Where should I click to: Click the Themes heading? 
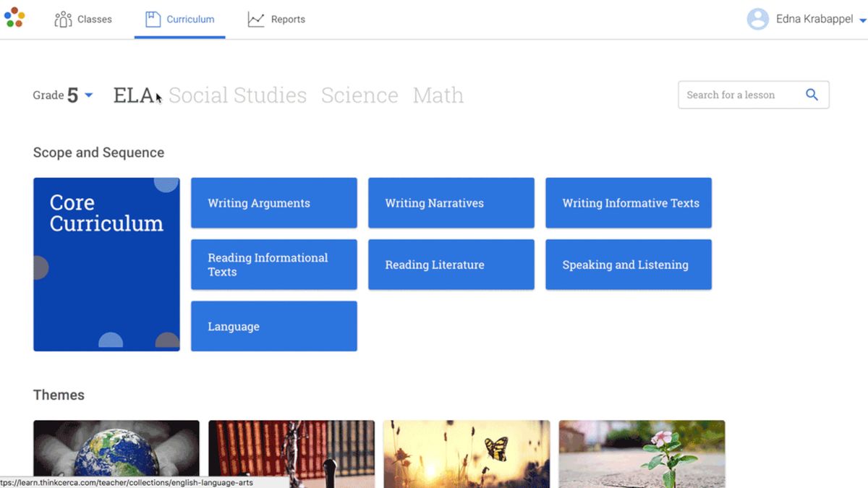tap(59, 395)
